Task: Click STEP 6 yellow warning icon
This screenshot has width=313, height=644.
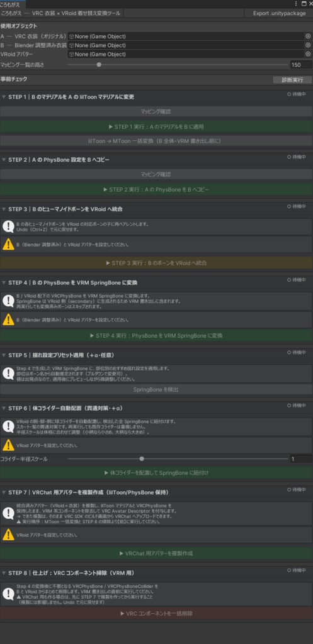Action: [x=8, y=445]
